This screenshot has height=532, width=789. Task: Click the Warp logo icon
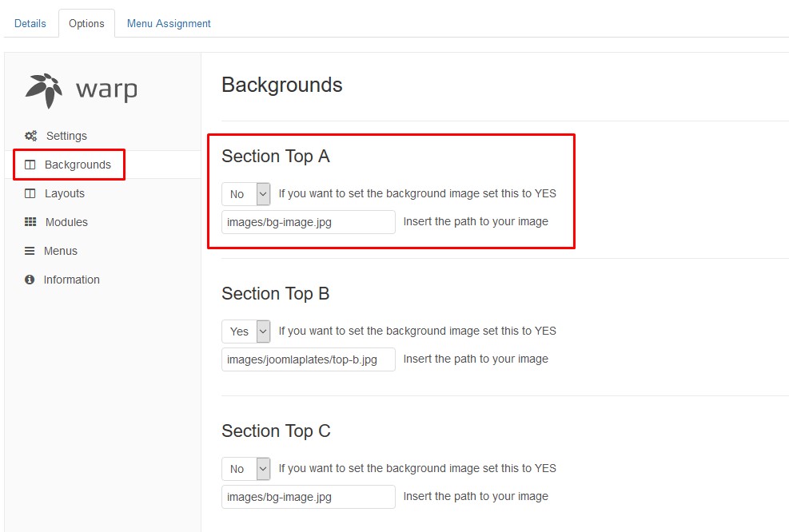click(x=44, y=89)
